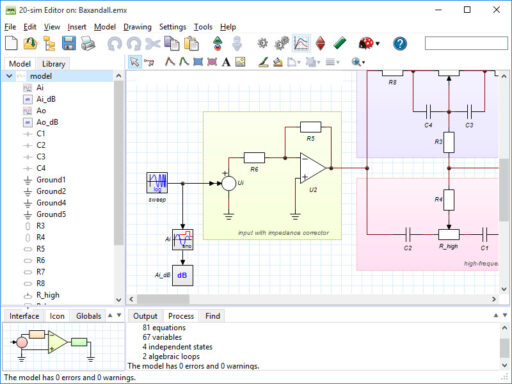Select R_high in the model tree
The height and width of the screenshot is (384, 512).
tap(48, 295)
